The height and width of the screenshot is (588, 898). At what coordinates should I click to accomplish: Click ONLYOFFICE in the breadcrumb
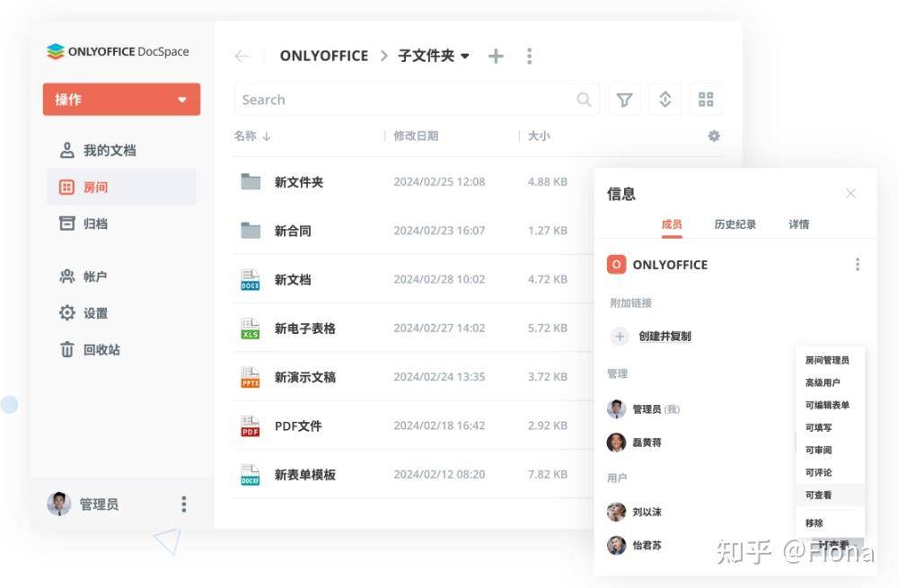point(324,57)
